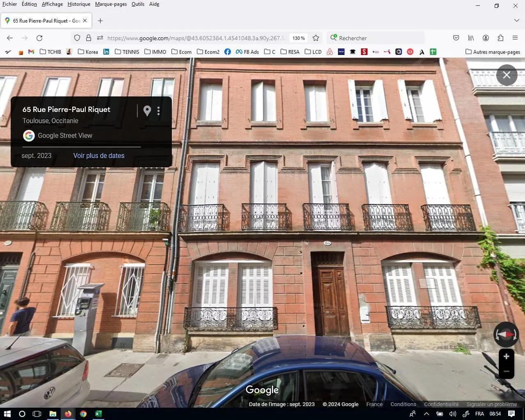Open the Outils menu

pyautogui.click(x=138, y=4)
